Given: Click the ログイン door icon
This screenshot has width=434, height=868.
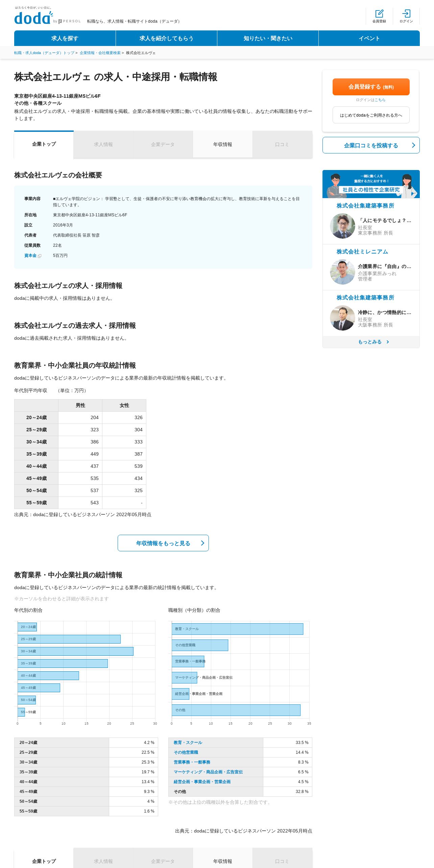Looking at the screenshot, I should tap(406, 14).
